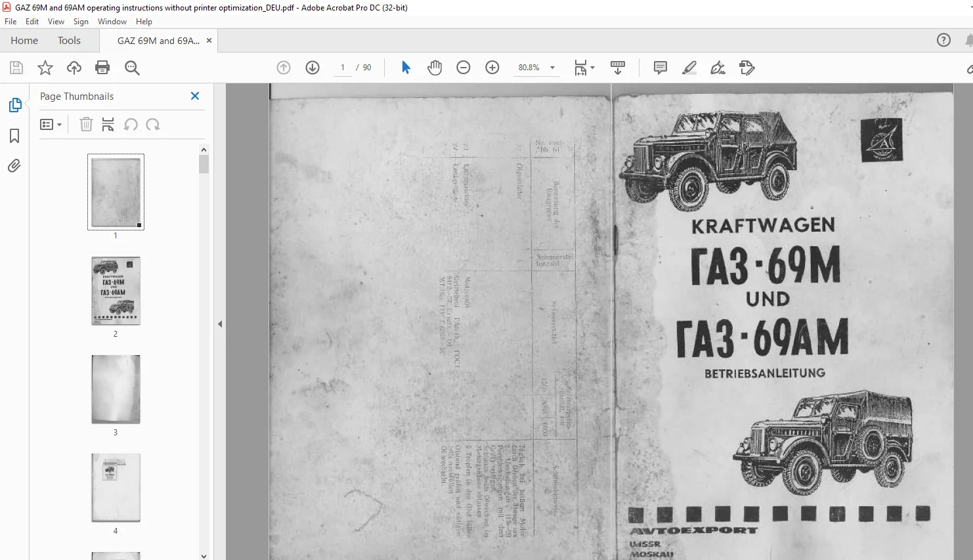Viewport: 973px width, 560px height.
Task: Click the upload to cloud icon
Action: tap(74, 68)
